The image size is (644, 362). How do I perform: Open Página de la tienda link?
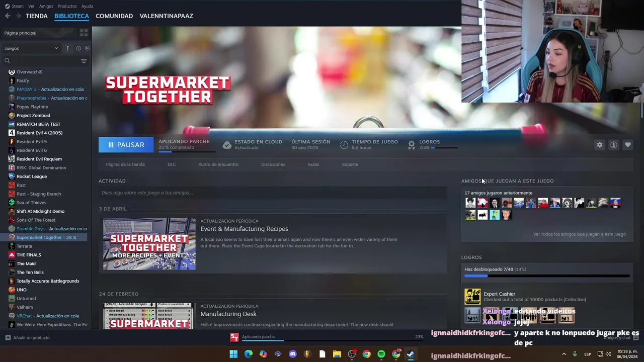(x=125, y=164)
